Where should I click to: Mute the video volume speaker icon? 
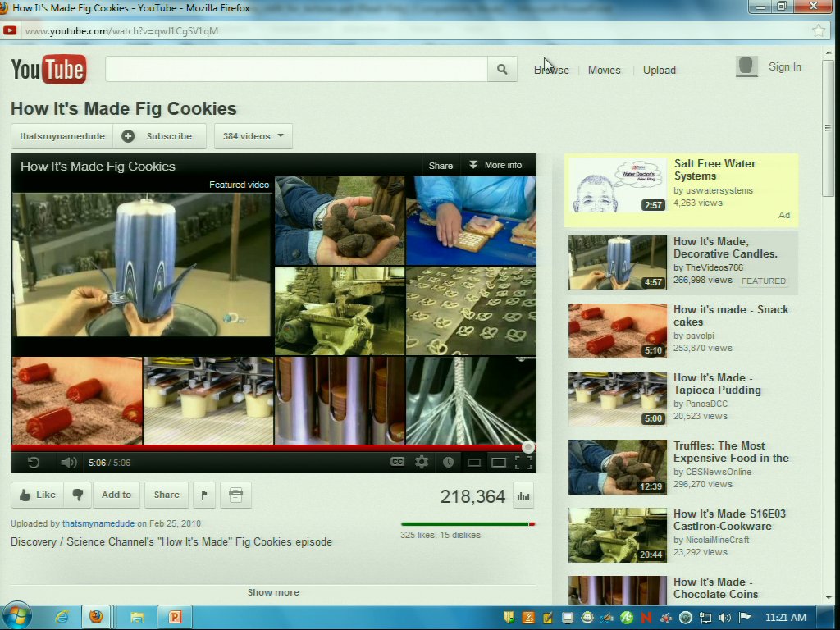point(69,463)
